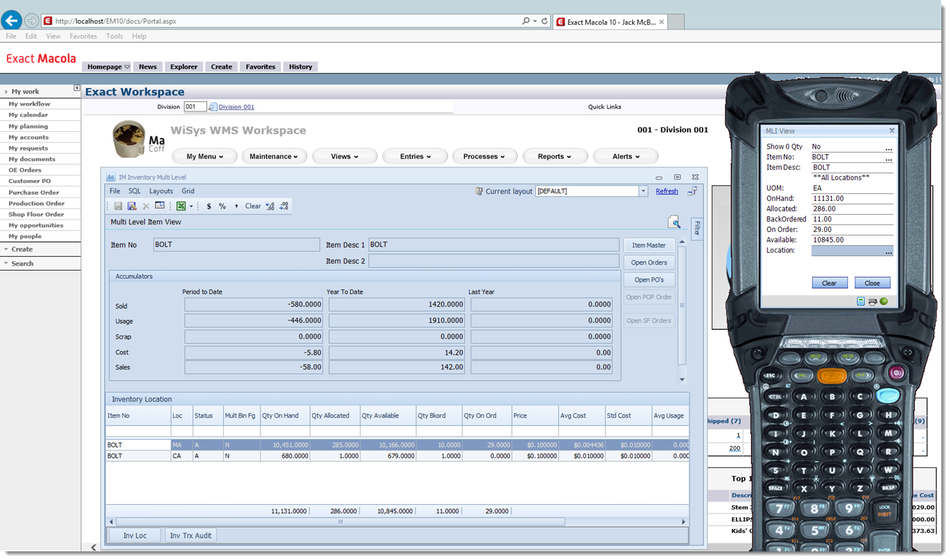Viewport: 950px width, 560px height.
Task: Click the Location field on the handheld screen
Action: (853, 251)
